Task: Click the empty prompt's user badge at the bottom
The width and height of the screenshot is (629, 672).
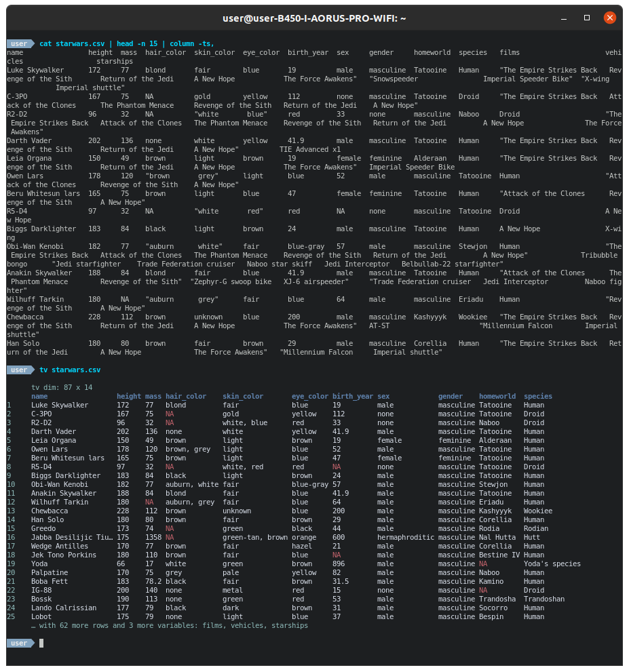Action: [19, 643]
